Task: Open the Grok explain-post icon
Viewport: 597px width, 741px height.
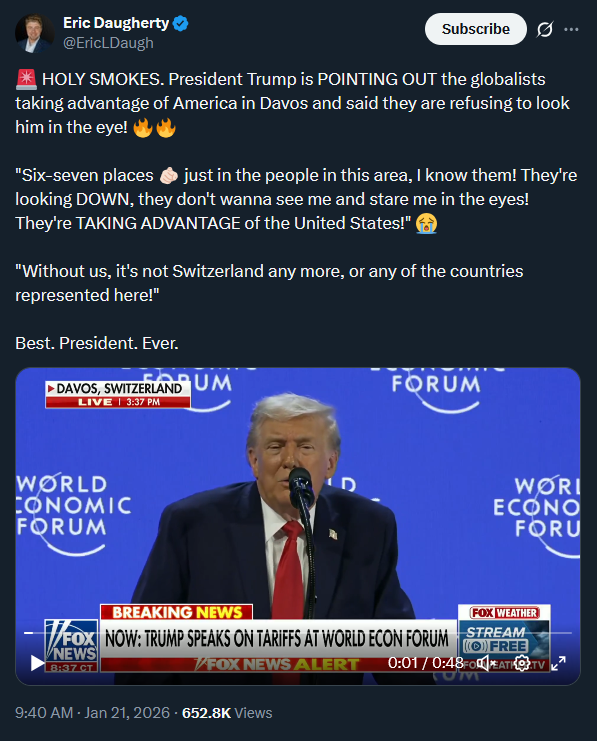Action: (545, 30)
